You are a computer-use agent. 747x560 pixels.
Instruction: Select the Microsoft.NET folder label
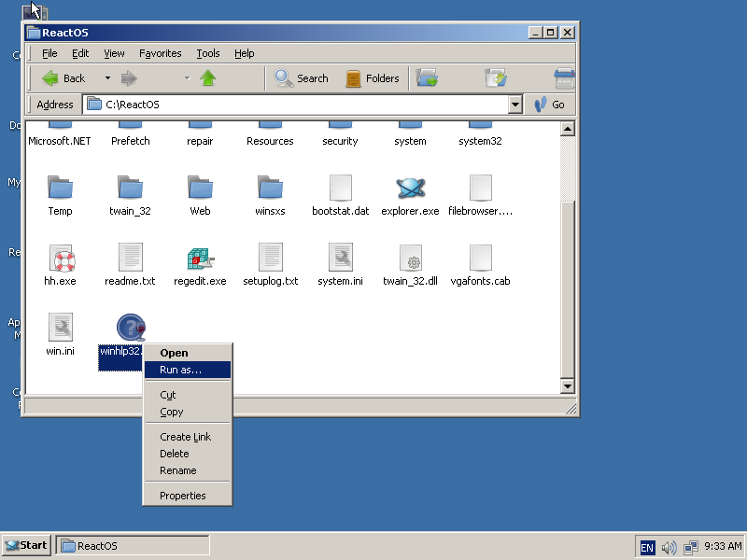point(60,141)
